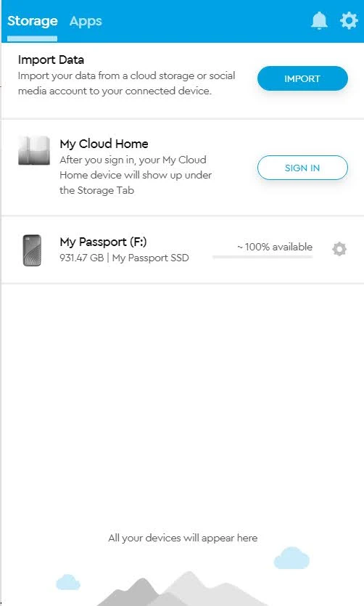Image resolution: width=364 pixels, height=606 pixels.
Task: Switch to the Apps tab
Action: 86,21
